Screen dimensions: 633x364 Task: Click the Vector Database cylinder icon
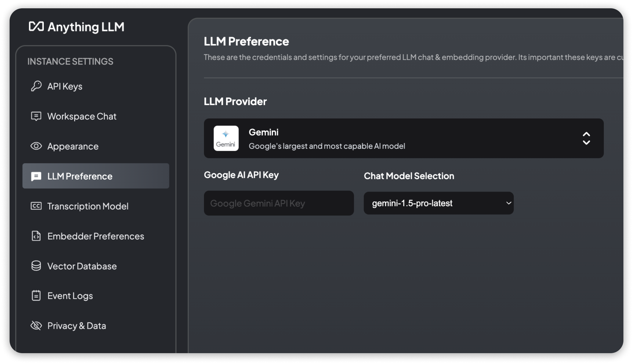[36, 266]
